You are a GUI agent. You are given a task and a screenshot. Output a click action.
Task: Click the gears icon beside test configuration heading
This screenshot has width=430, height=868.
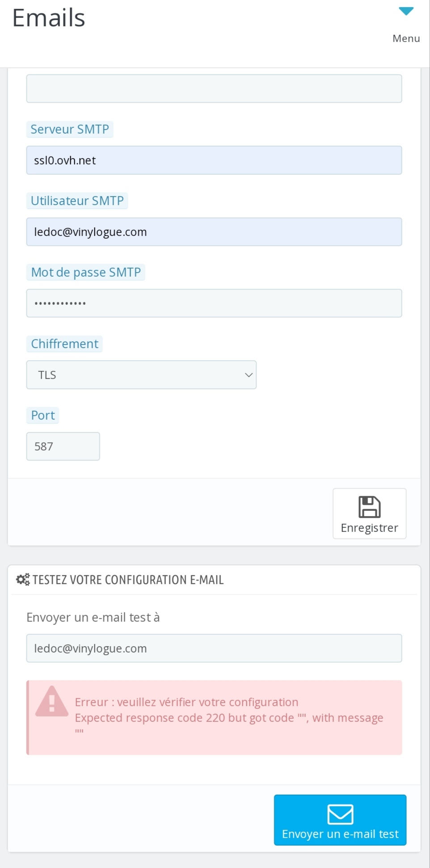23,580
